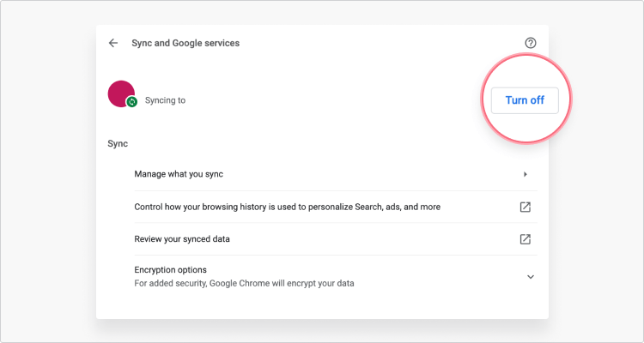Click the Turn off sync button
644x343 pixels.
tap(525, 100)
